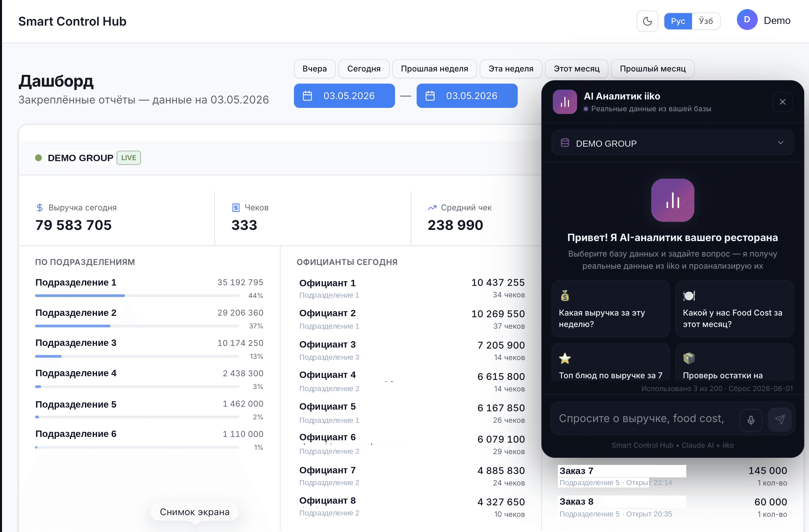The image size is (809, 532).
Task: Toggle dark mode moon icon
Action: (x=647, y=21)
